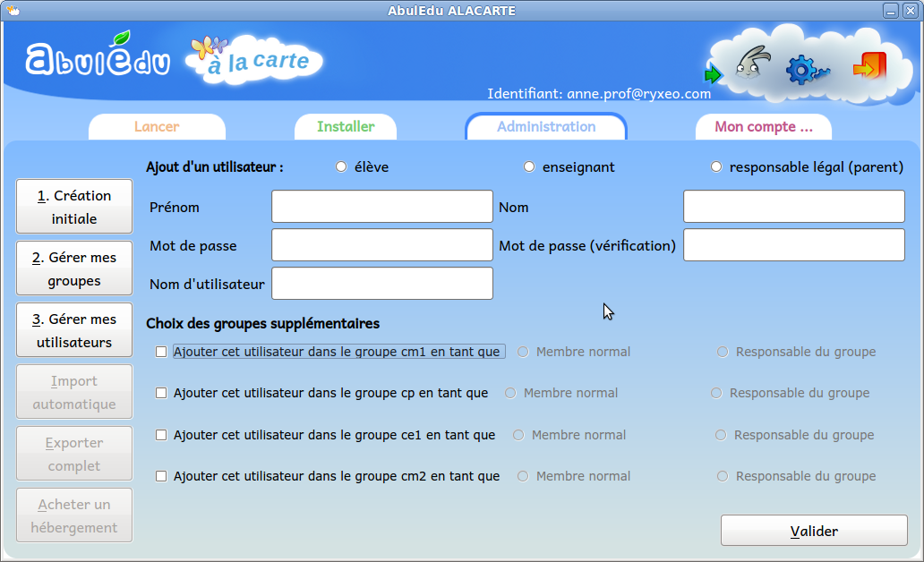Click the "Identifiant: anne.prof@ryxeo.com" text
The height and width of the screenshot is (562, 924).
tap(599, 94)
